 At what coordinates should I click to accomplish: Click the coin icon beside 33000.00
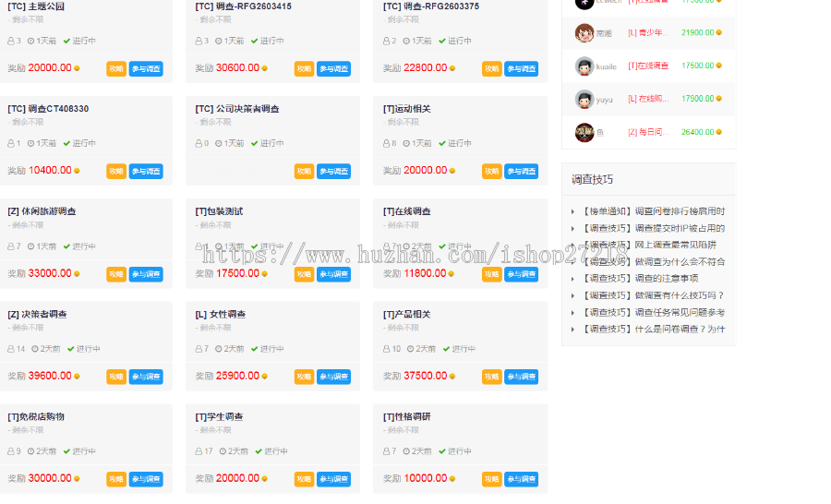click(77, 274)
